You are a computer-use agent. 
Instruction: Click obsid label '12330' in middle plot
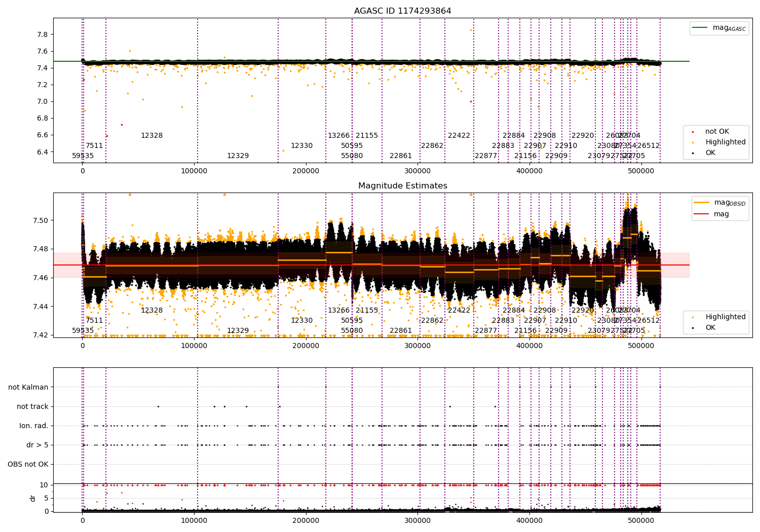pos(301,321)
